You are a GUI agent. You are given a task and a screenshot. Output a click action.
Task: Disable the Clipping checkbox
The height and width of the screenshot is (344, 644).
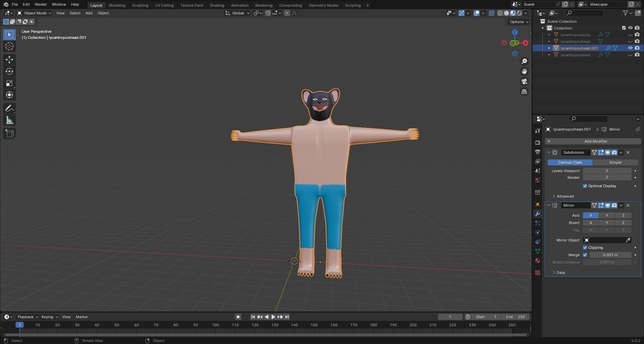click(585, 248)
